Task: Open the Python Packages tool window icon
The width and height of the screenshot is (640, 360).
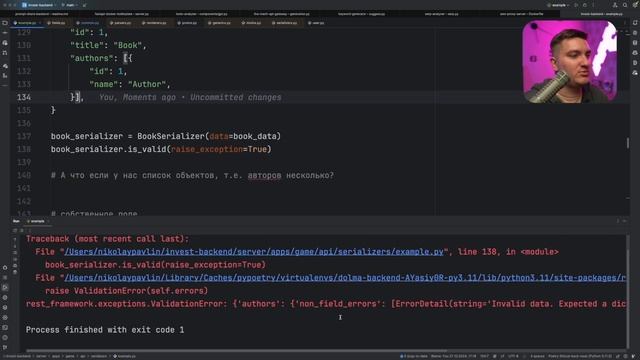Action: [5, 307]
